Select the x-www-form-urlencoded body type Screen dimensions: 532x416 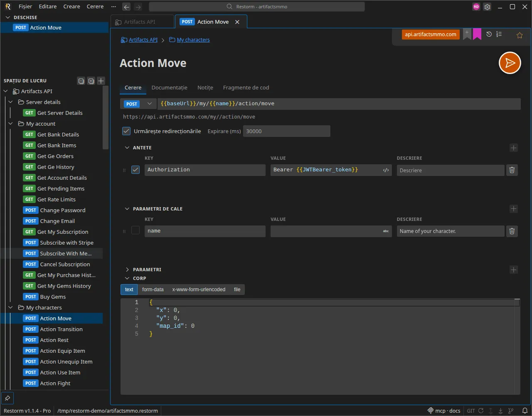pos(199,290)
